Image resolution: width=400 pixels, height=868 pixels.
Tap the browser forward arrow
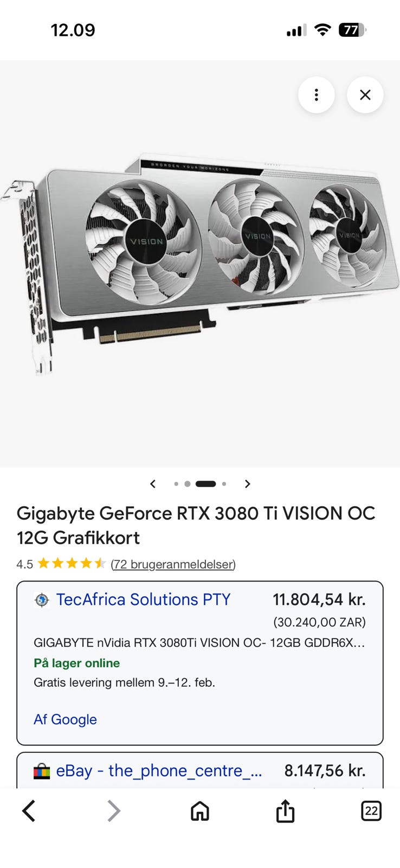[x=114, y=811]
